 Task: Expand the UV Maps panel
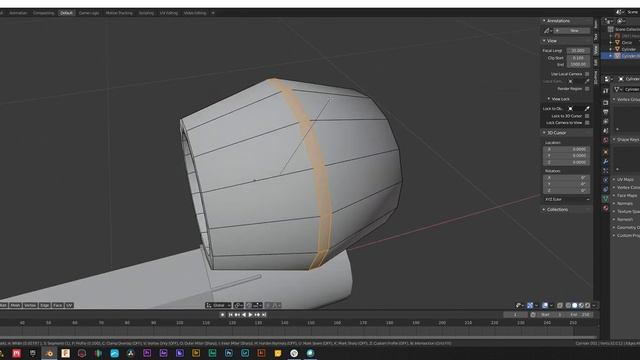click(625, 180)
